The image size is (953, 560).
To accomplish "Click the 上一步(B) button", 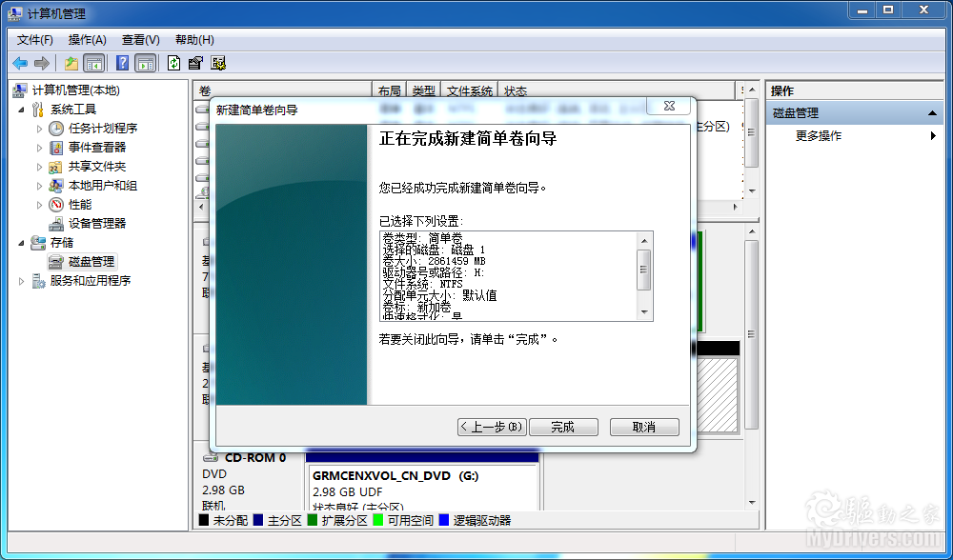I will pyautogui.click(x=492, y=427).
